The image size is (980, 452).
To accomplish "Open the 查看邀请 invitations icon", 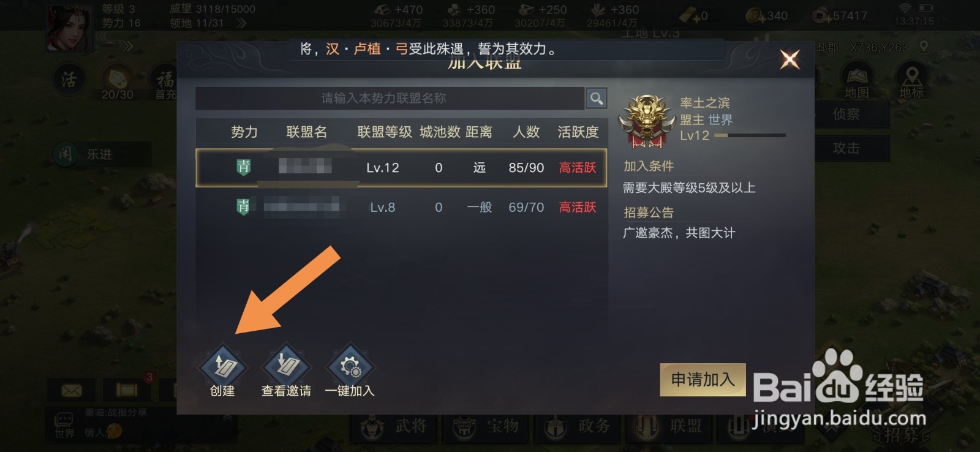I will (x=286, y=367).
